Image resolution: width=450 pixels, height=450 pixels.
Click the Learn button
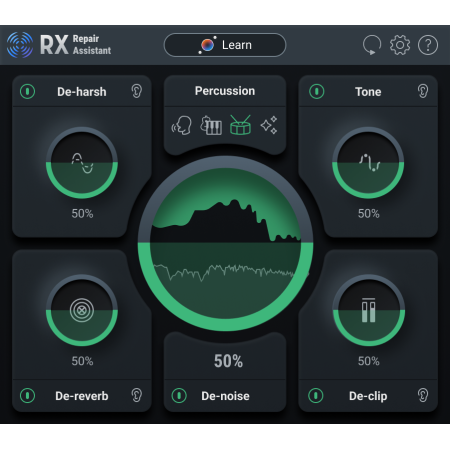click(x=225, y=45)
